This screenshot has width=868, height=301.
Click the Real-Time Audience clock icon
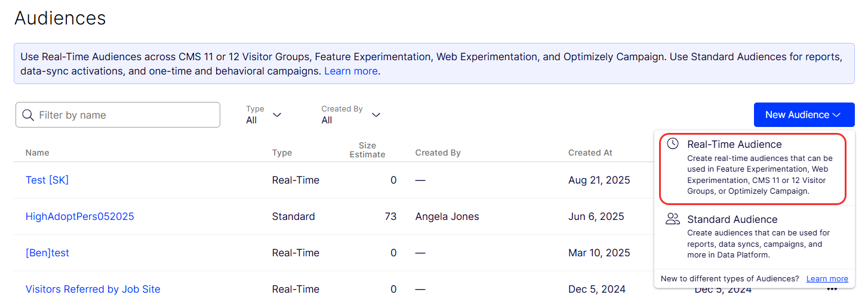[x=673, y=144]
